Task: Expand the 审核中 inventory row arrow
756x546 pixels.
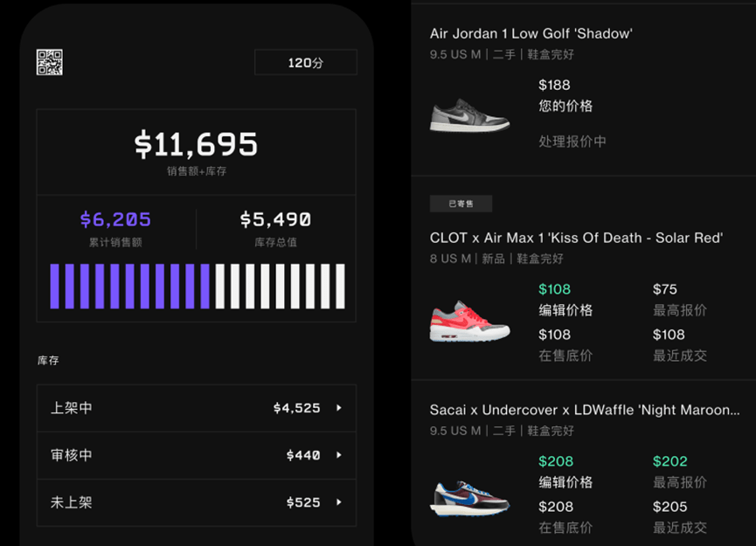Action: click(x=339, y=455)
